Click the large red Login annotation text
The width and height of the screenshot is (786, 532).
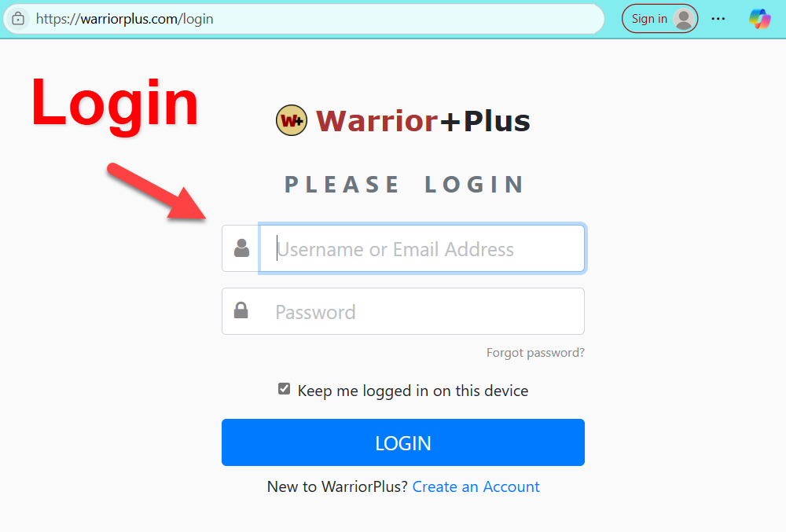115,105
